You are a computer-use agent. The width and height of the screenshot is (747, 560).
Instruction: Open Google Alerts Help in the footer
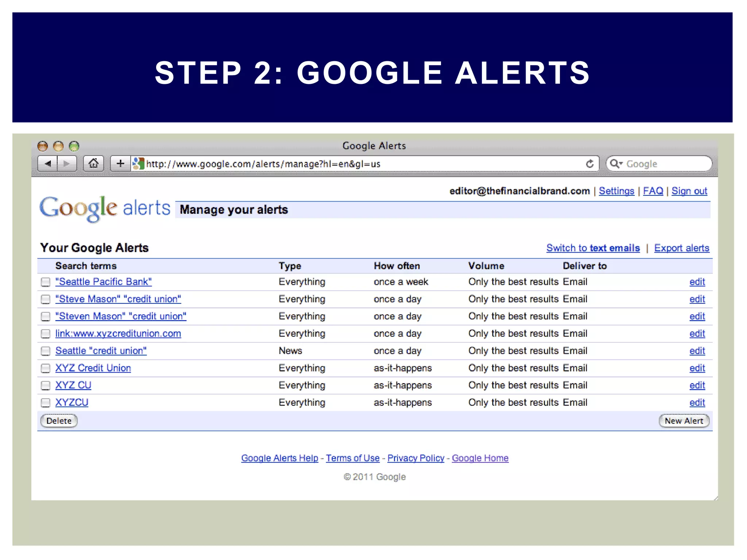click(x=280, y=458)
